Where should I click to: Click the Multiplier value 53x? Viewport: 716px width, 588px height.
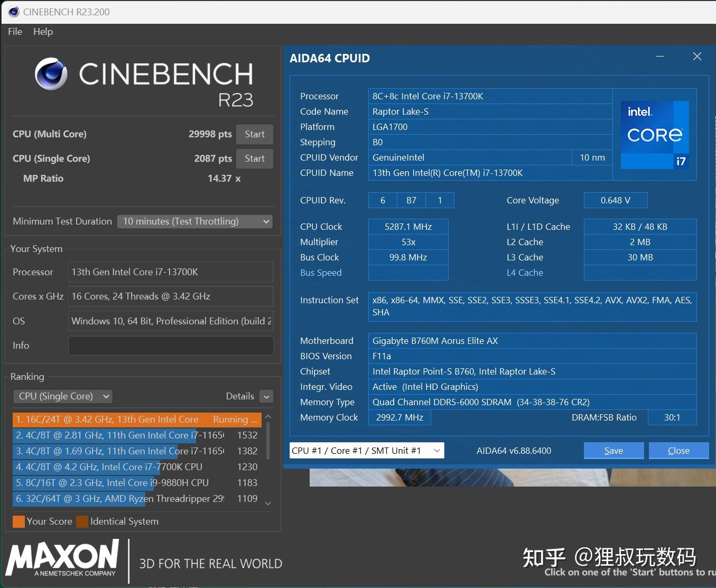pos(408,242)
